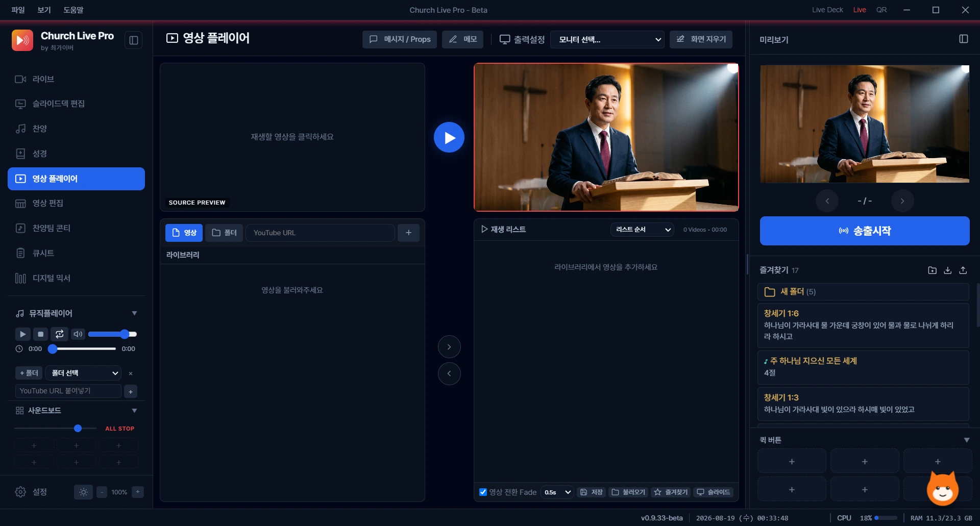
Task: Open the 메시지 / Props panel
Action: point(400,39)
